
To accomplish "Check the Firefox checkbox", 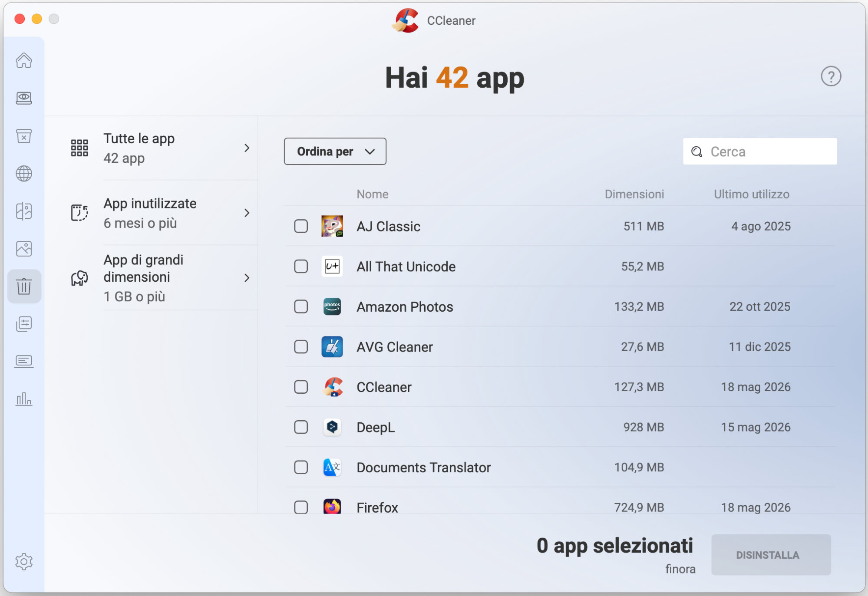I will (301, 507).
